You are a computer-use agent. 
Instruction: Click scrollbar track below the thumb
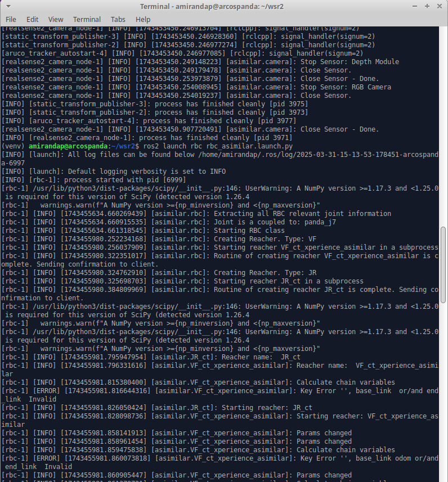coord(444,394)
